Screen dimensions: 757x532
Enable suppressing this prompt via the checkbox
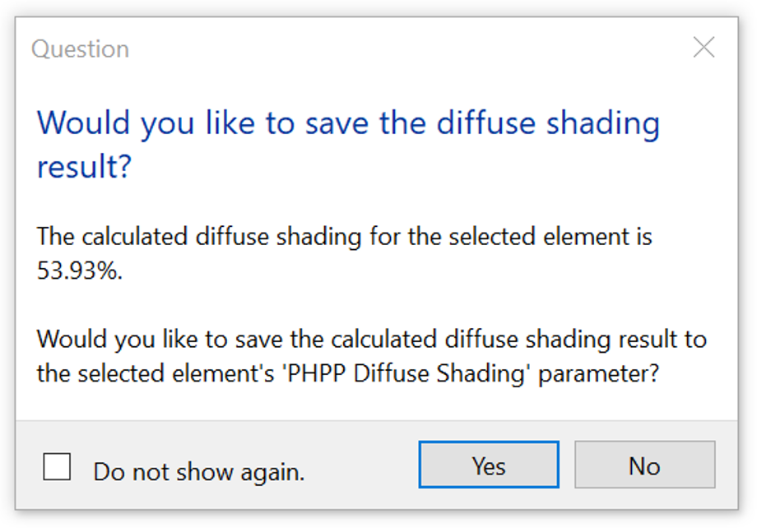(57, 467)
